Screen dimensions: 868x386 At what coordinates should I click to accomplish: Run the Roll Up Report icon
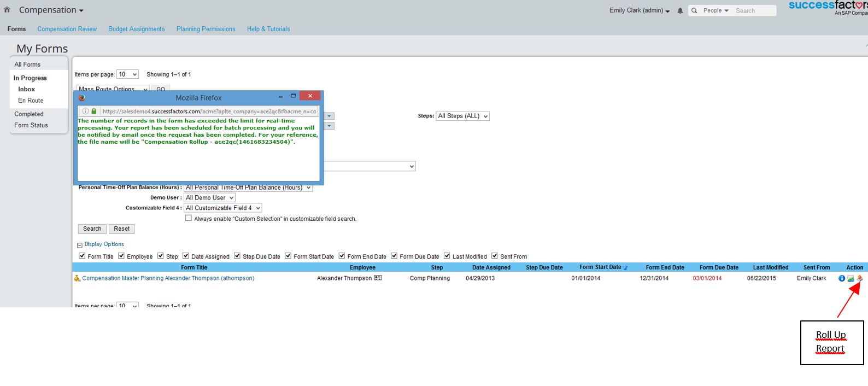tap(859, 278)
